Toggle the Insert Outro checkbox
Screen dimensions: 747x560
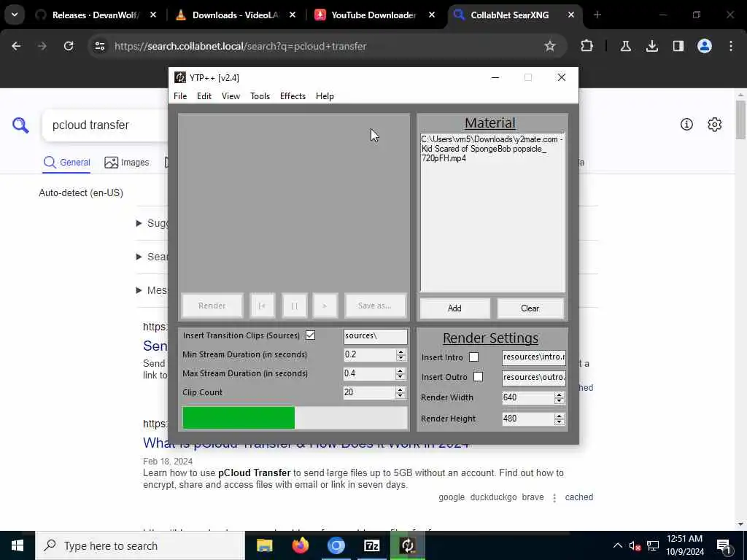478,377
